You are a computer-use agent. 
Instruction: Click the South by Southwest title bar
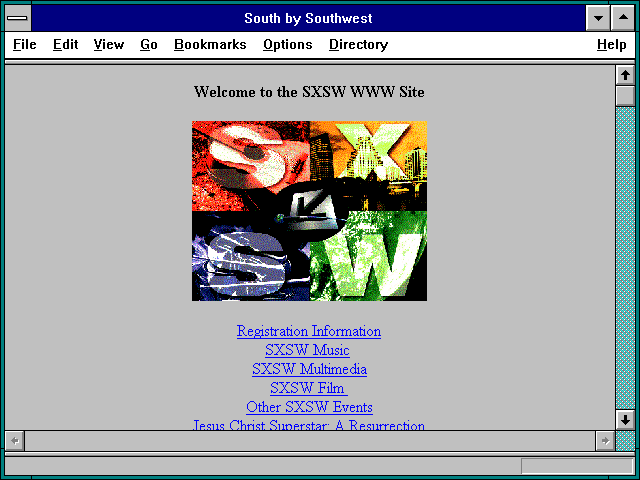[308, 18]
